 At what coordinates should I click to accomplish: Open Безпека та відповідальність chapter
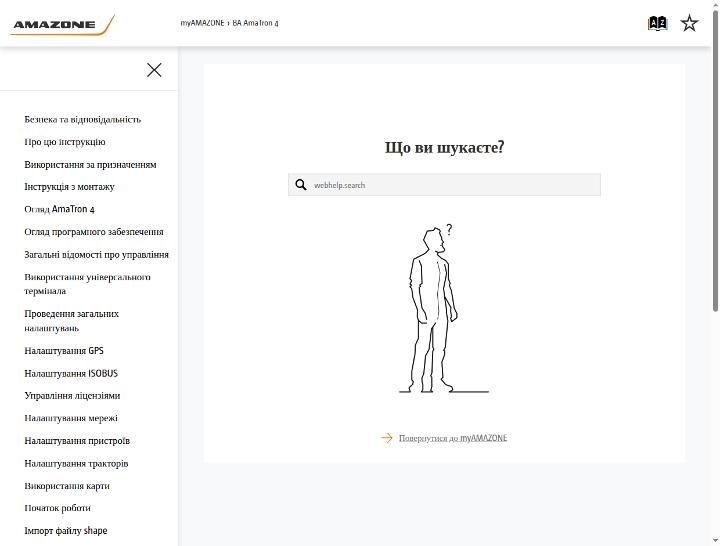[83, 119]
